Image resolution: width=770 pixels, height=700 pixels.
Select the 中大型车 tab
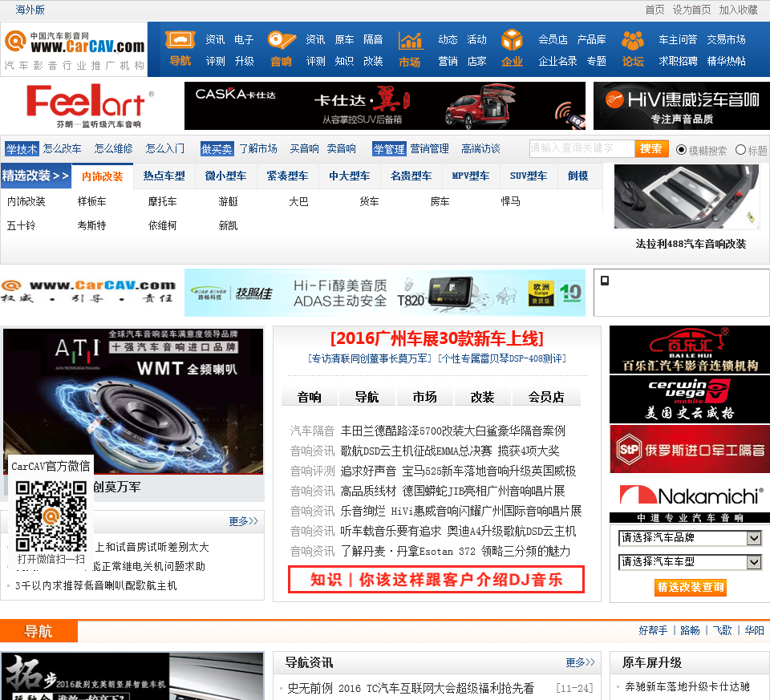(x=349, y=176)
